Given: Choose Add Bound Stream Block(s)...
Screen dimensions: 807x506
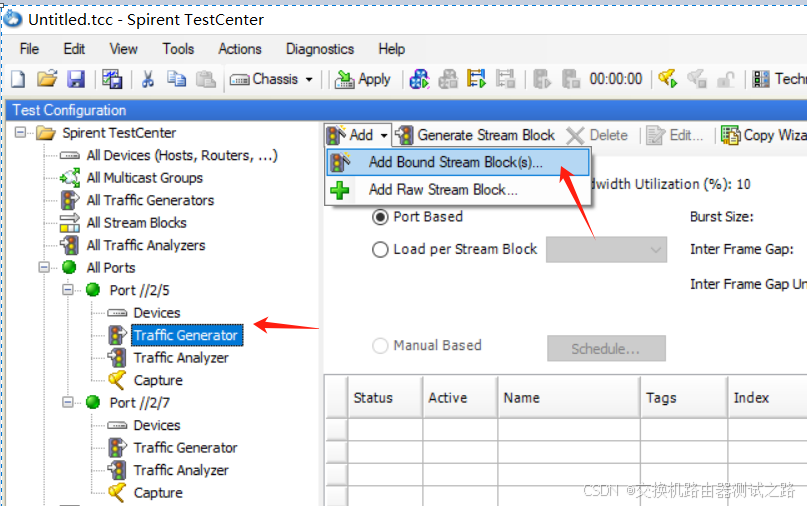Looking at the screenshot, I should [x=458, y=162].
